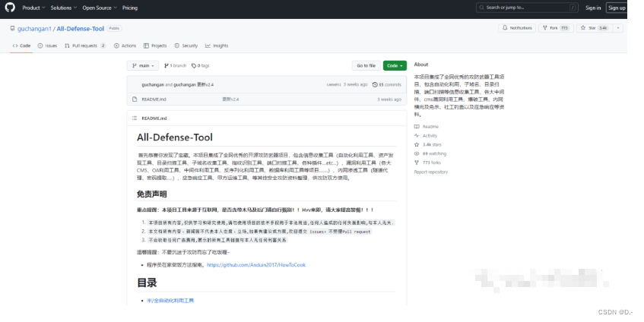Open the guchangan1 owner profile link
Image resolution: width=644 pixels, height=322 pixels.
point(34,29)
